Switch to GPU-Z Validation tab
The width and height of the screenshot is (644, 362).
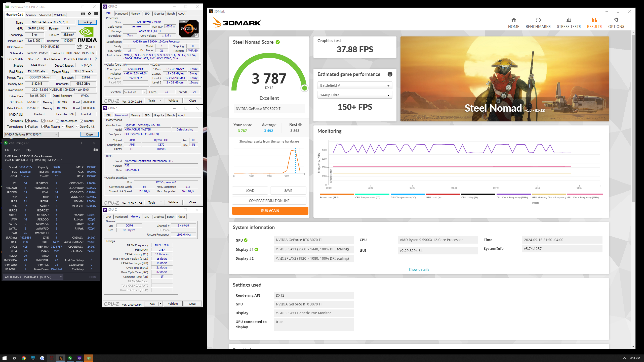pyautogui.click(x=60, y=15)
